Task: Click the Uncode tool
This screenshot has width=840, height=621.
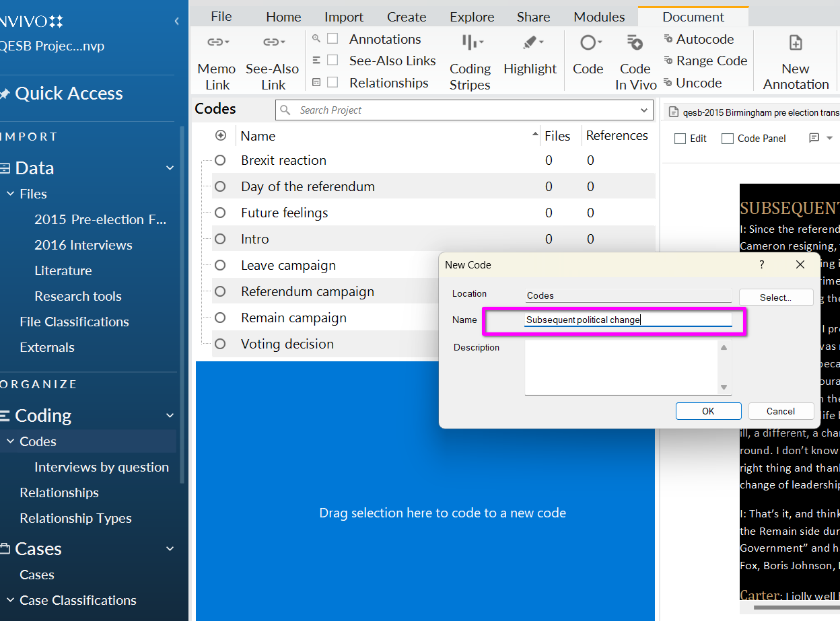Action: click(x=693, y=83)
